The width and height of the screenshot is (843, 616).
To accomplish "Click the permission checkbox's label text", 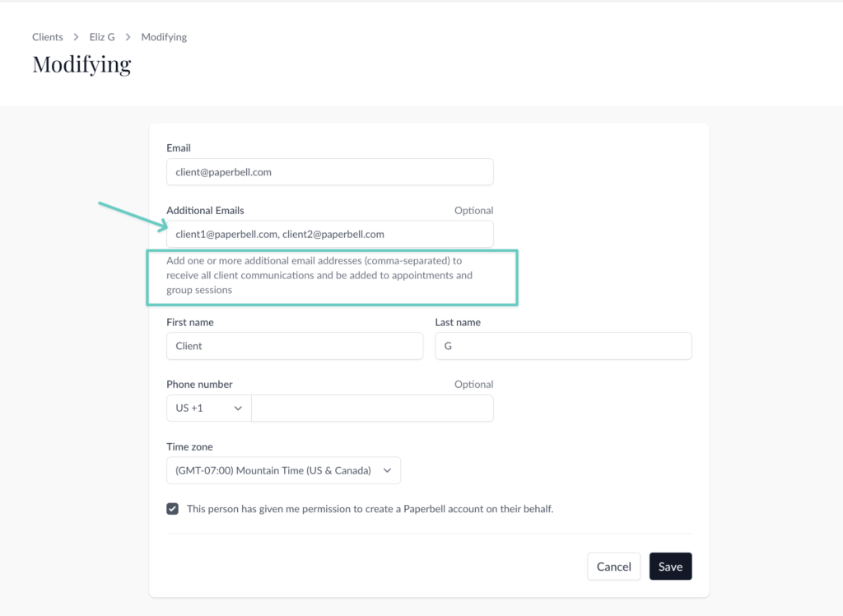I will [370, 509].
